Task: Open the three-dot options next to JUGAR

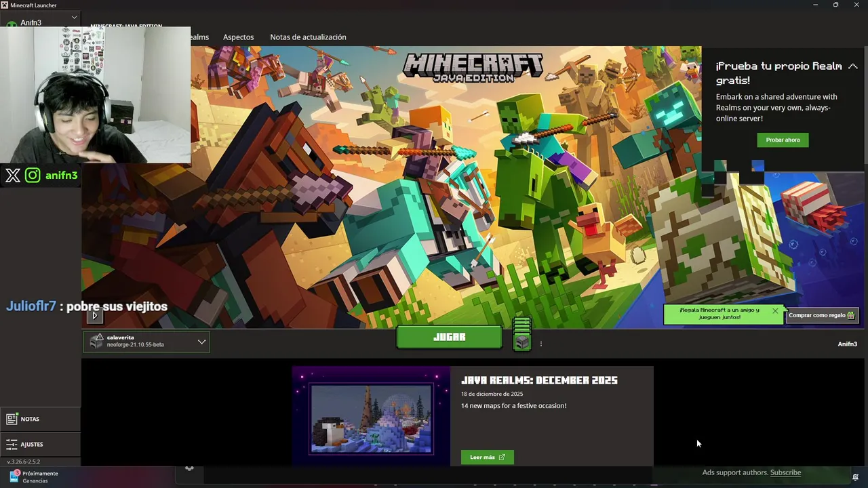Action: (540, 344)
